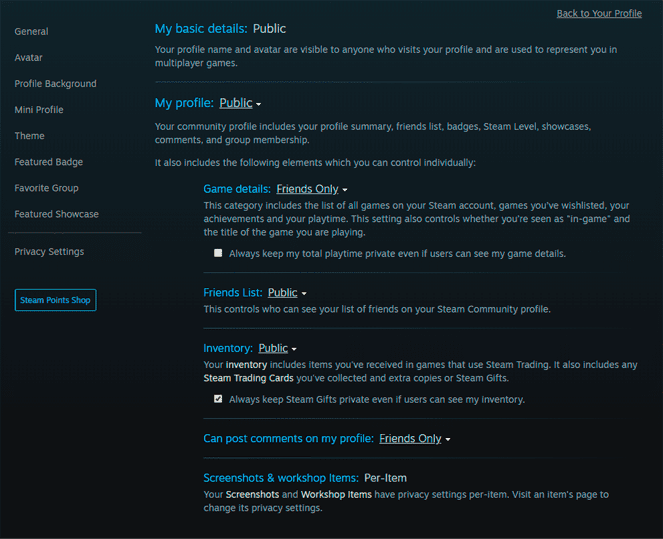Viewport: 663px width, 539px height.
Task: Click the Steam Trading Cards link
Action: tap(246, 378)
